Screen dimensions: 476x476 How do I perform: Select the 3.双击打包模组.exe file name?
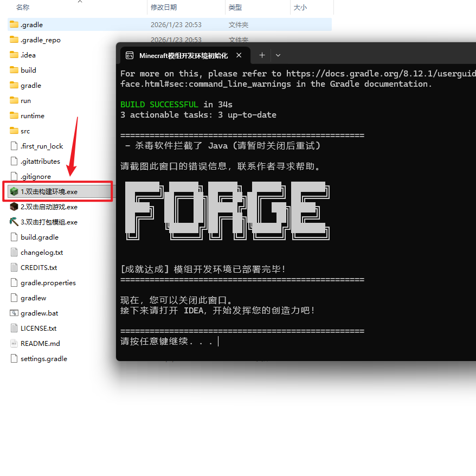click(49, 222)
